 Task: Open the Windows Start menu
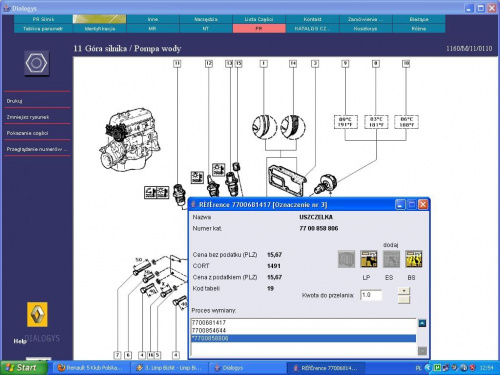(x=23, y=368)
